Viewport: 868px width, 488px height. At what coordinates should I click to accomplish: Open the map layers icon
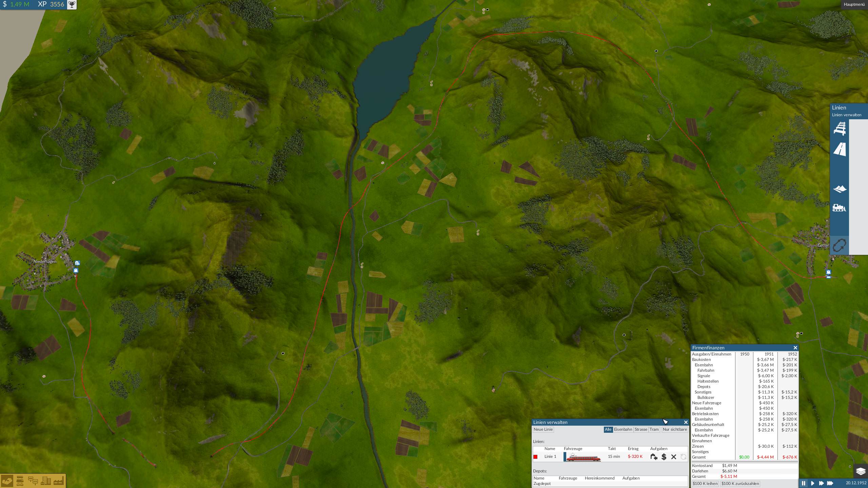tap(861, 471)
